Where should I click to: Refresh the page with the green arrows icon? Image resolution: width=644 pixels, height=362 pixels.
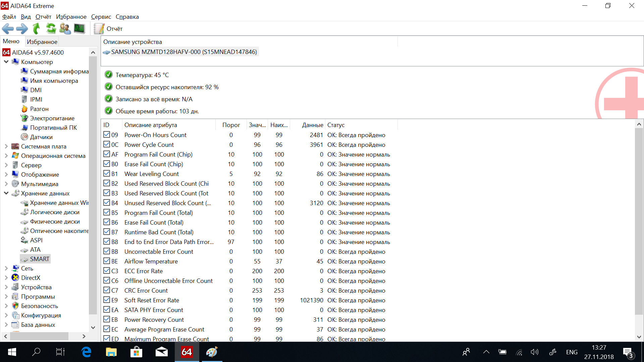(51, 29)
